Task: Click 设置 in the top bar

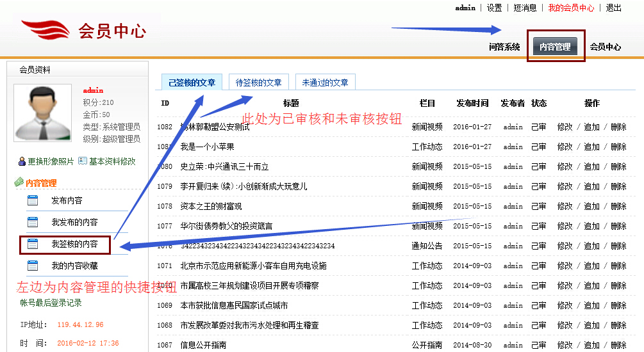Action: tap(494, 8)
